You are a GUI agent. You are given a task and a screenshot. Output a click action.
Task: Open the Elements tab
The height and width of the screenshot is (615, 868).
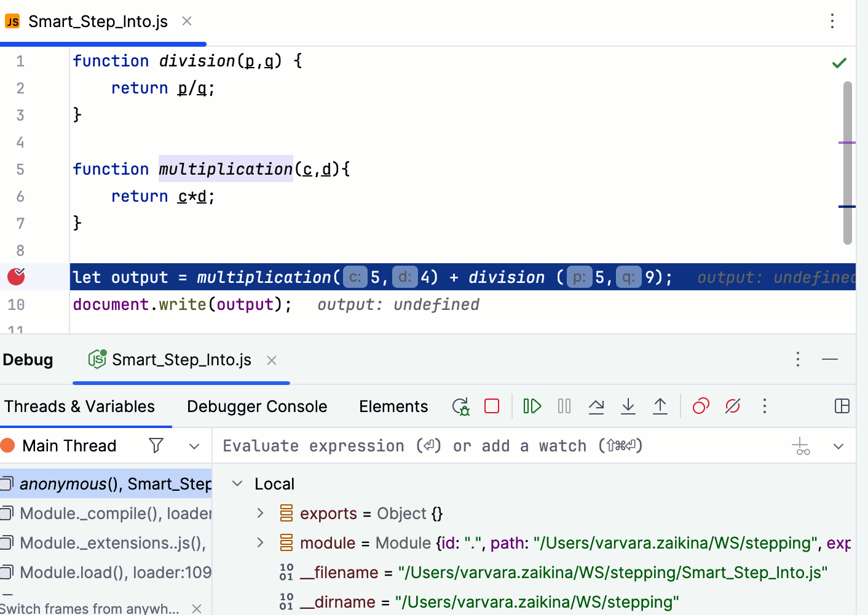coord(393,406)
